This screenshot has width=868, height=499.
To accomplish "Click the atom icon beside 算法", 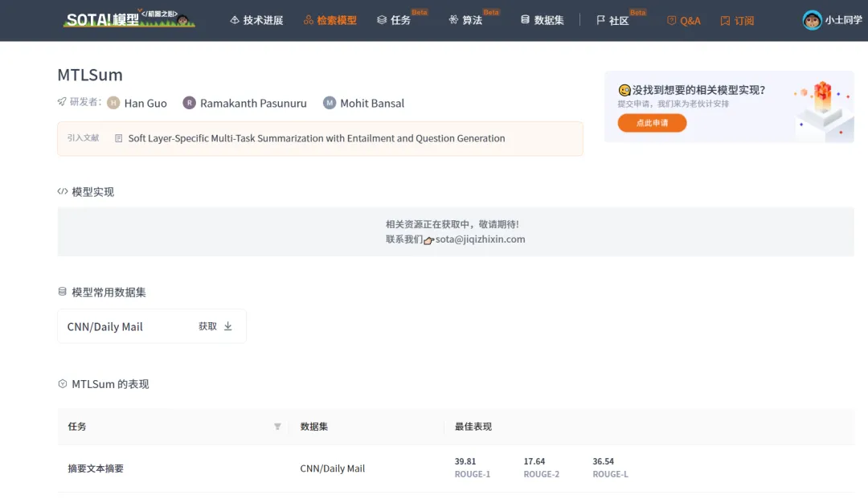I will [x=453, y=20].
